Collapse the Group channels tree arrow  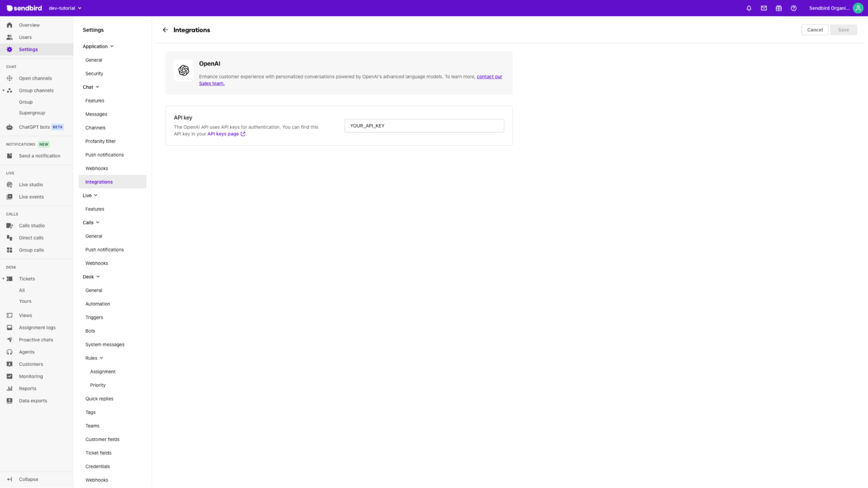click(3, 91)
